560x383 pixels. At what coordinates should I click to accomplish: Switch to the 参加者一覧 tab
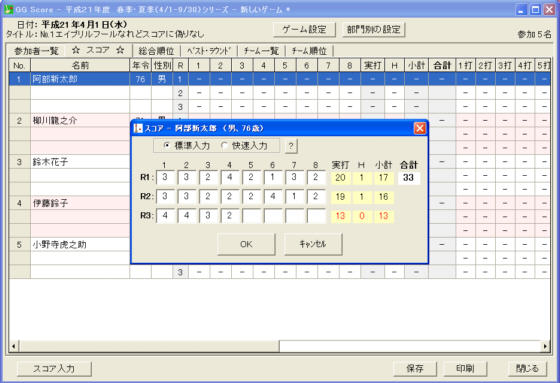click(x=36, y=51)
